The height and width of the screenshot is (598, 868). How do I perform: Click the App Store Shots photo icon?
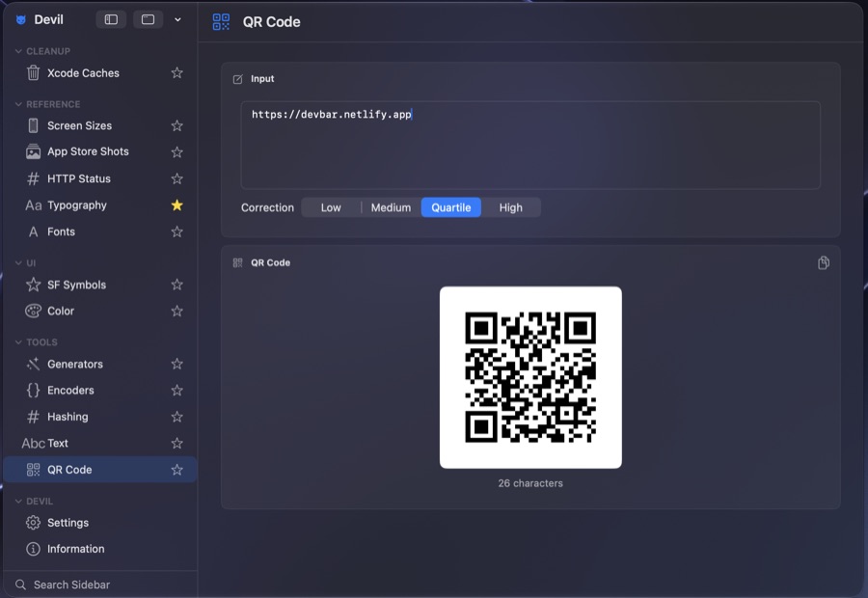click(x=33, y=151)
